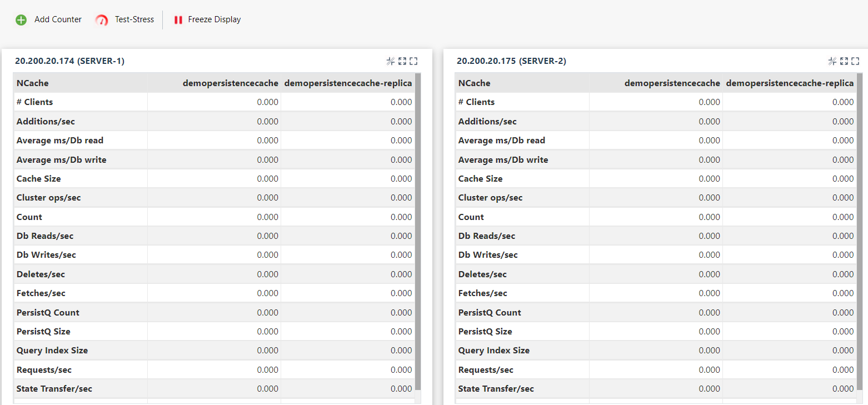Image resolution: width=868 pixels, height=405 pixels.
Task: Select the Additions/sec row in SERVER-1
Action: click(214, 121)
